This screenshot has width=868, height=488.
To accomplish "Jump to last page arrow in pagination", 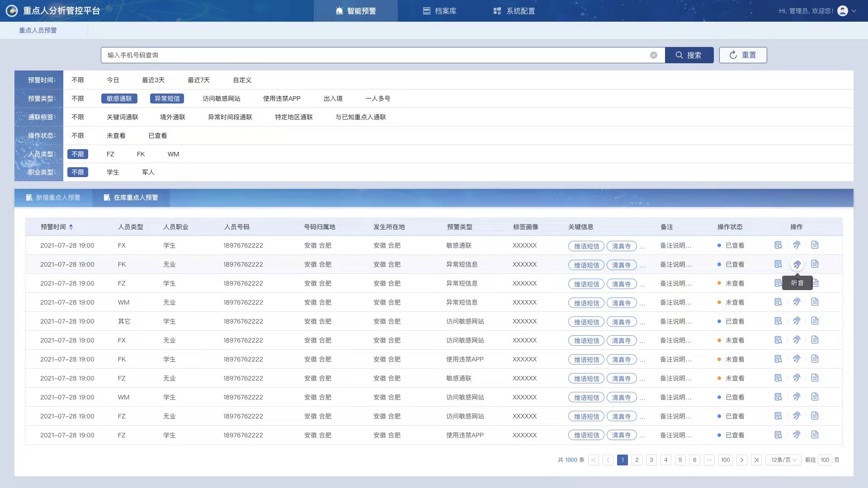I will coord(756,460).
